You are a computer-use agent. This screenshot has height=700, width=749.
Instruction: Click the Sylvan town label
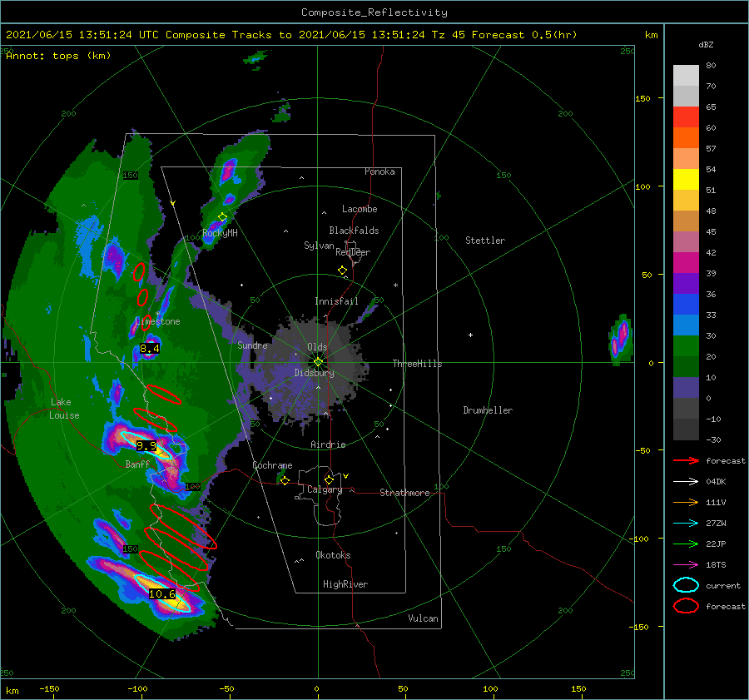pyautogui.click(x=319, y=246)
